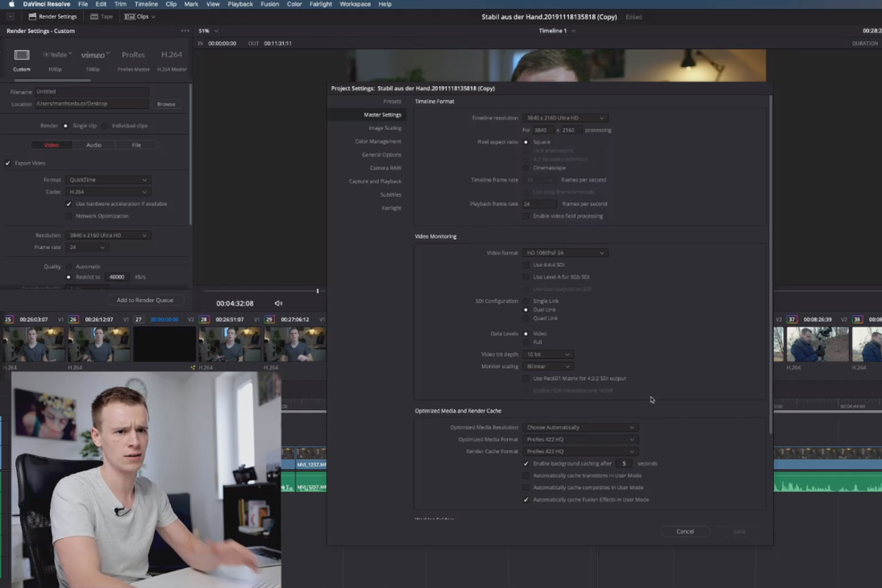Open render Resolution dropdown in Render Settings
This screenshot has height=588, width=882.
coord(108,235)
